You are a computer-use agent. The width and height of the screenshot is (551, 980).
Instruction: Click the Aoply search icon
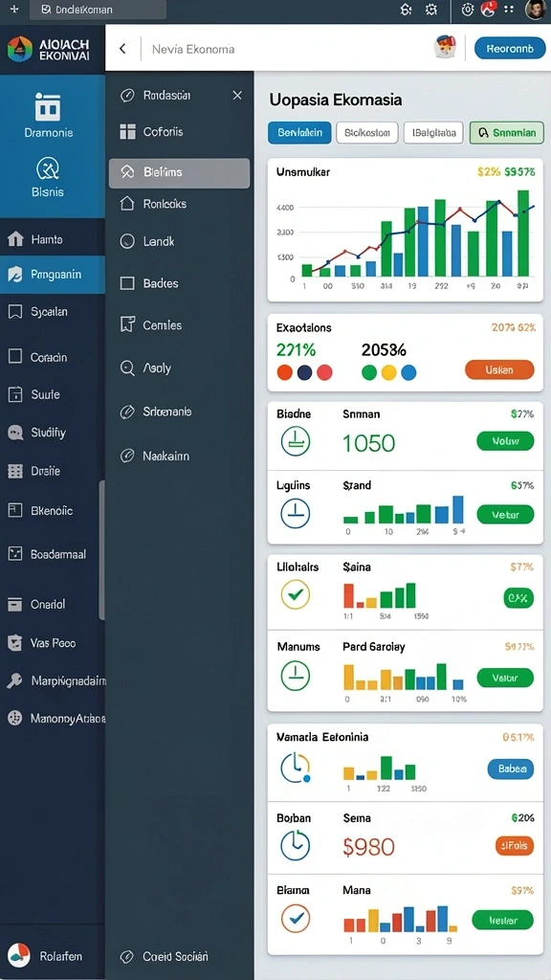(x=127, y=368)
